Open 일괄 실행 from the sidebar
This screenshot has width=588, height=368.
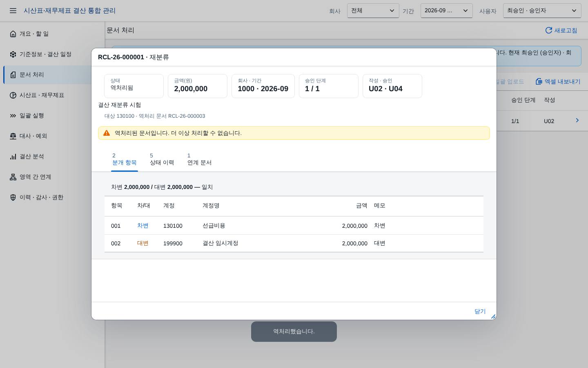click(54, 116)
